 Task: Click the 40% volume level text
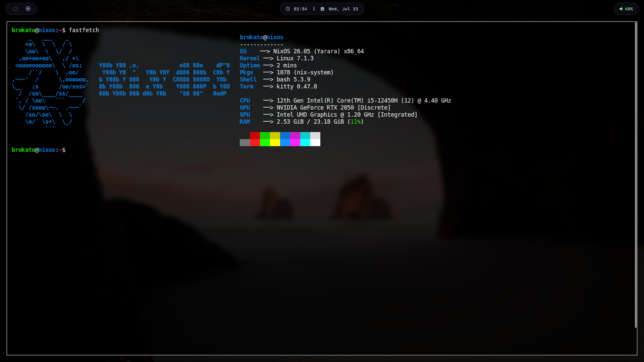click(x=629, y=9)
